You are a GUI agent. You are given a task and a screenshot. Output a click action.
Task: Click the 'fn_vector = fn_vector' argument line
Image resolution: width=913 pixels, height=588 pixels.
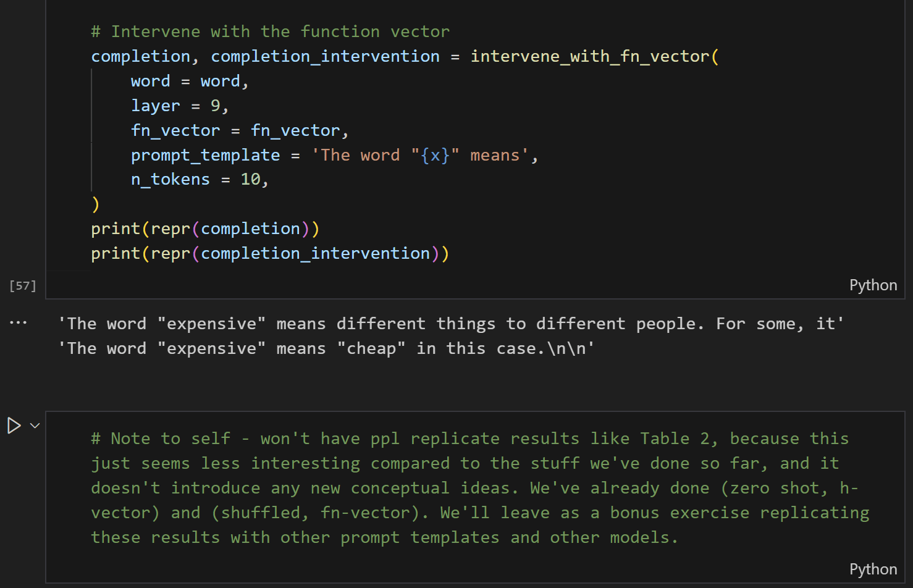click(240, 130)
